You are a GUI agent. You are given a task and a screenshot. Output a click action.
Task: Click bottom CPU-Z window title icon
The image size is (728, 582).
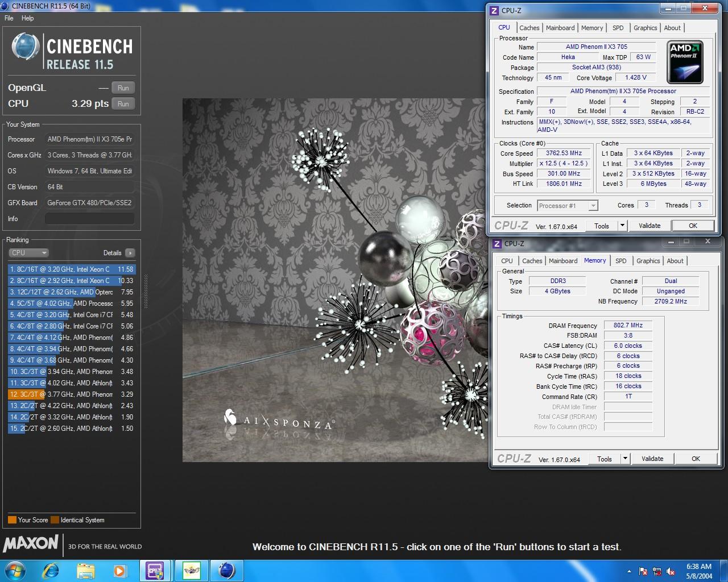tap(497, 243)
